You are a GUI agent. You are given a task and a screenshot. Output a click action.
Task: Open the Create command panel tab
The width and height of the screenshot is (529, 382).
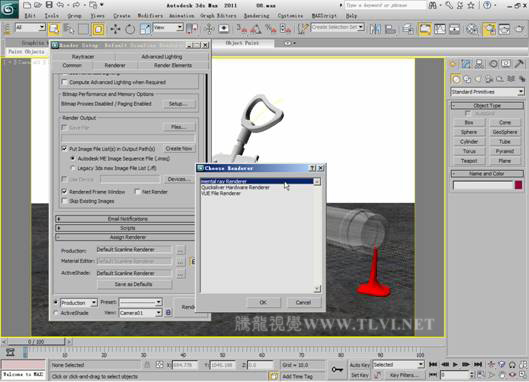point(453,64)
